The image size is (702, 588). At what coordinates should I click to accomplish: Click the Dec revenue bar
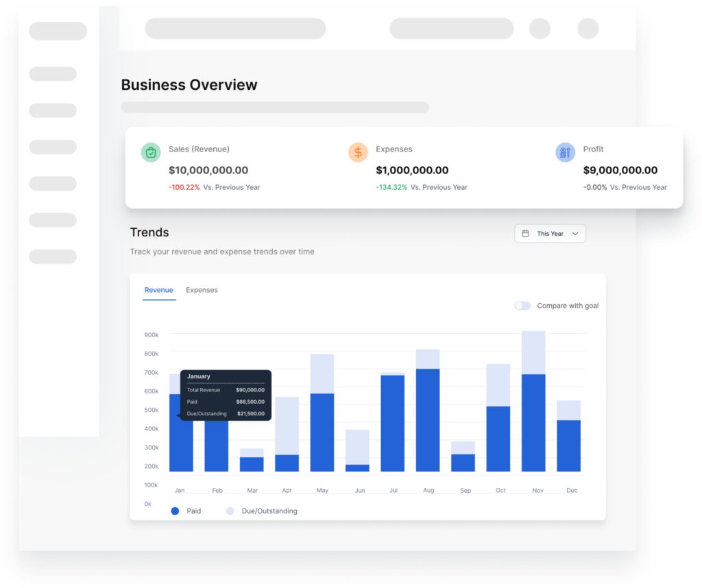568,436
